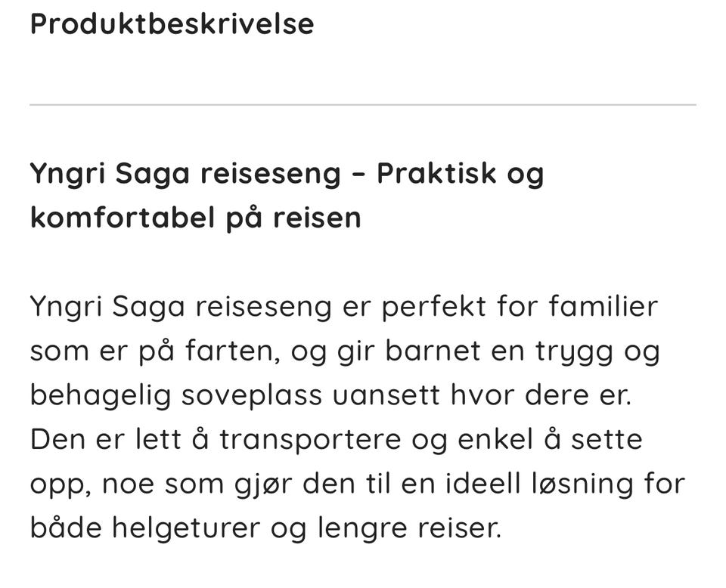Click the Produktbeskrivelse section heading
The image size is (726, 588).
172,23
